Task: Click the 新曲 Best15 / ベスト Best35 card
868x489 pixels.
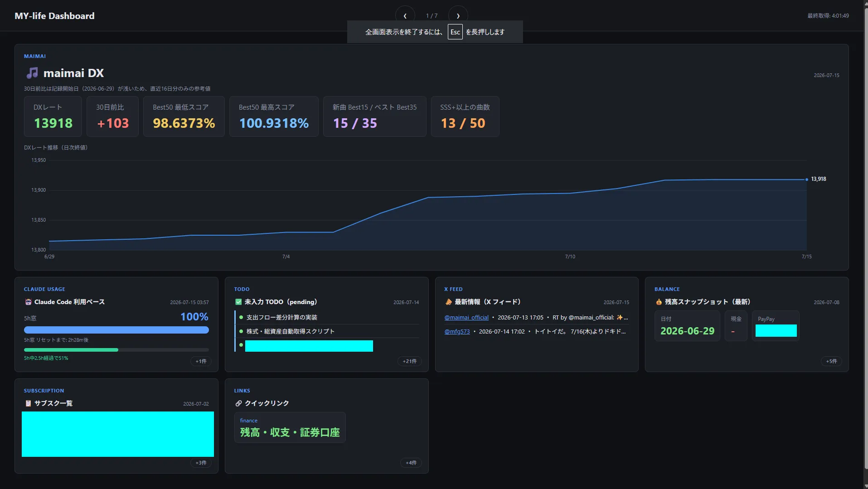Action: (374, 116)
